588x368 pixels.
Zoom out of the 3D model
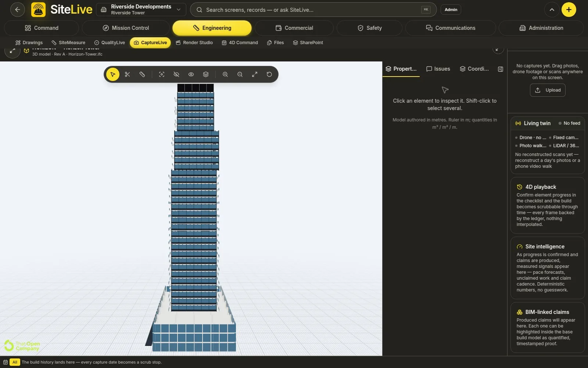(240, 74)
